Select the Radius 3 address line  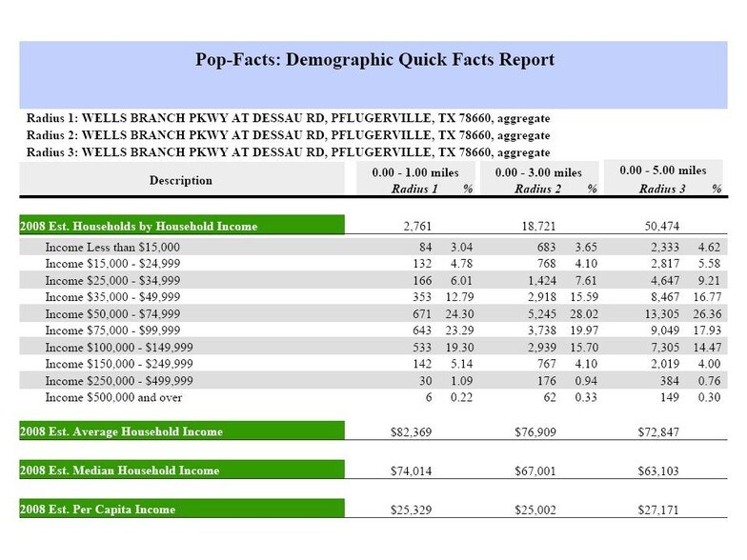[288, 151]
